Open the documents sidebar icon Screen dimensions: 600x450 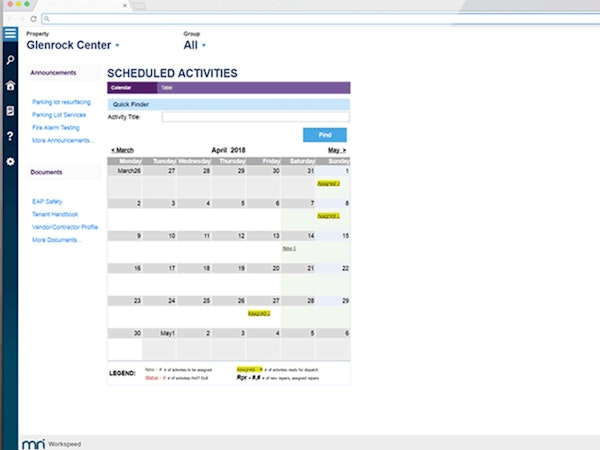pyautogui.click(x=10, y=111)
